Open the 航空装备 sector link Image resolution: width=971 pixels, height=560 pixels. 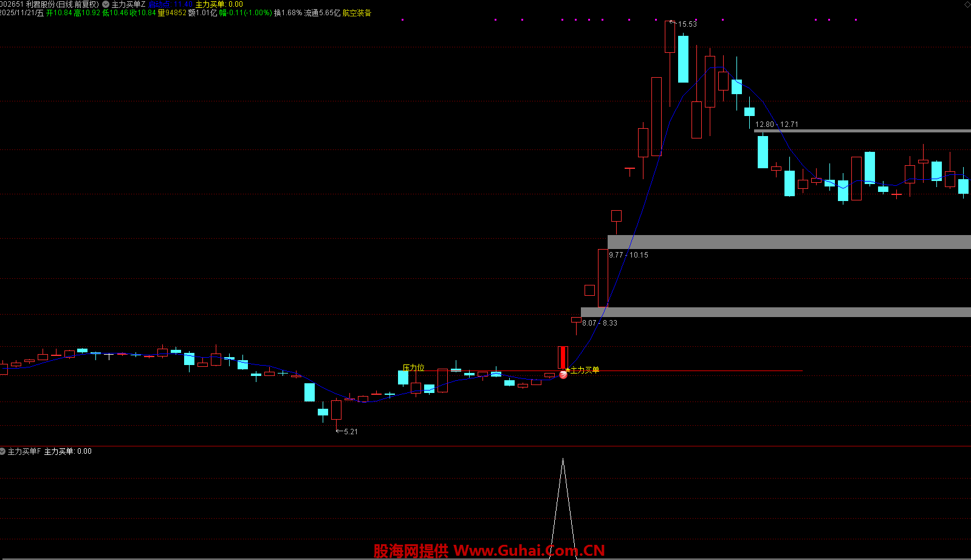[357, 13]
